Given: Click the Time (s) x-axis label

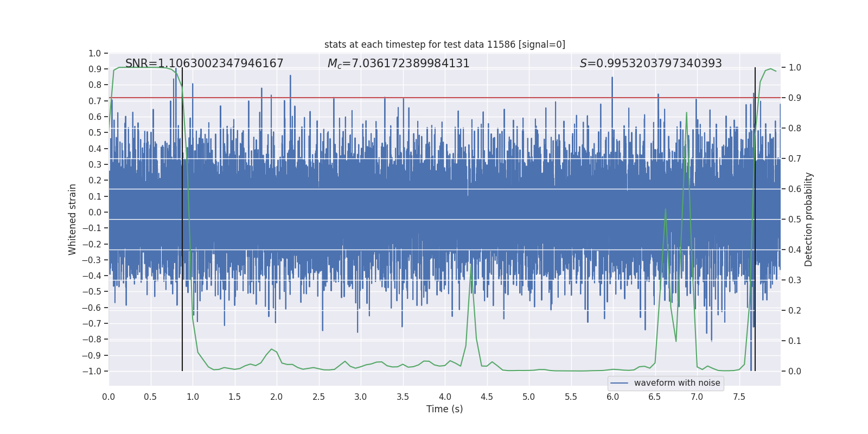Looking at the screenshot, I should click(445, 409).
